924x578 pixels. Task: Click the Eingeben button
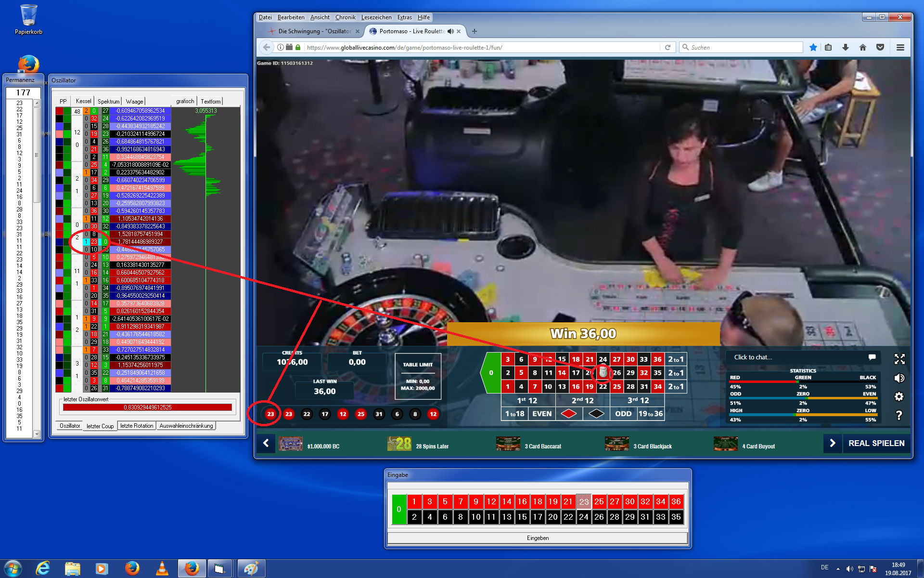(538, 538)
